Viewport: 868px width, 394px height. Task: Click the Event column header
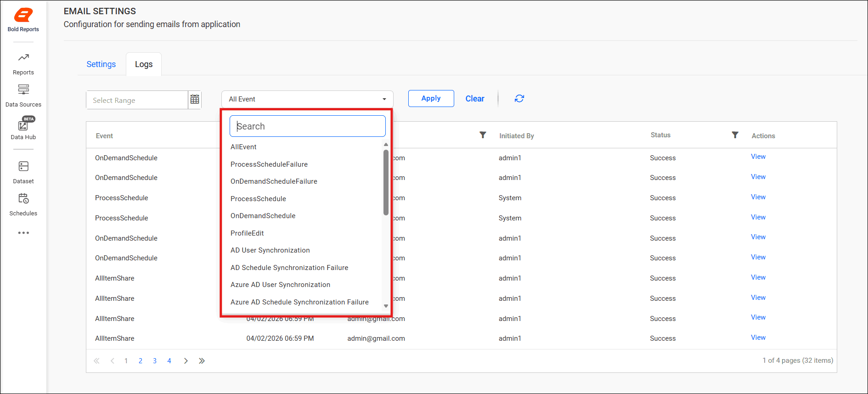coord(104,136)
